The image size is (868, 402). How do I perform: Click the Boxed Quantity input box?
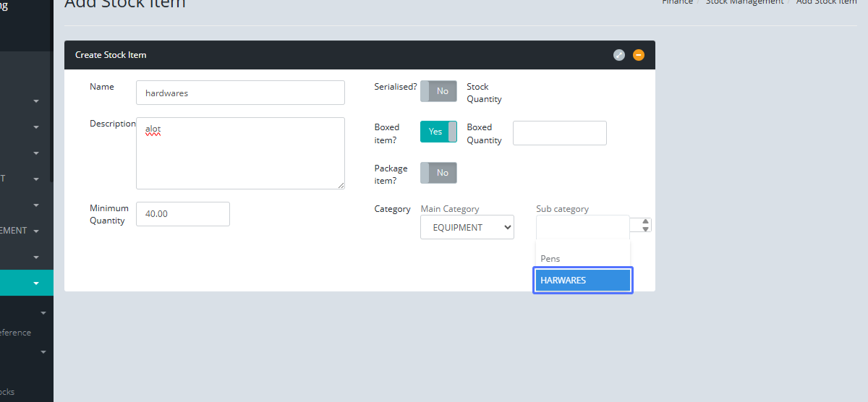tap(559, 133)
